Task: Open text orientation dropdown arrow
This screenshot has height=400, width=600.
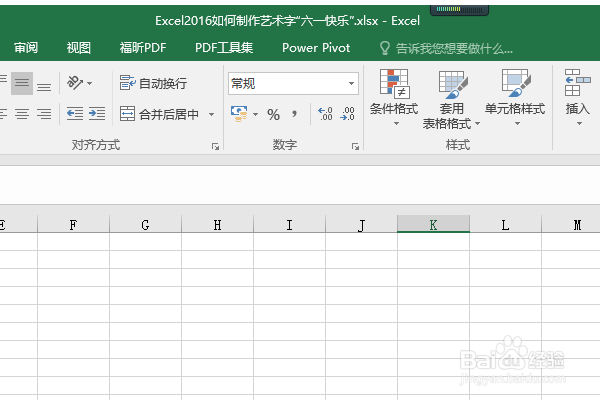Action: pos(90,83)
